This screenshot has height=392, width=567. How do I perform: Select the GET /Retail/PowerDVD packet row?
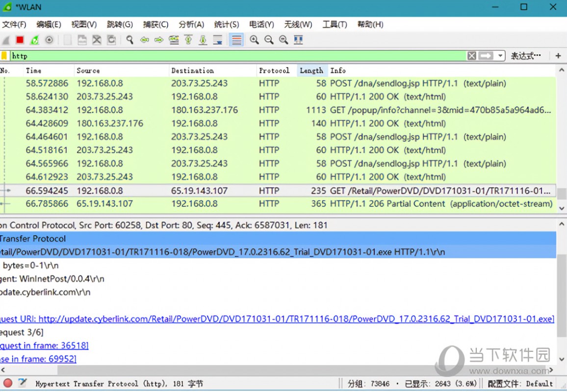(x=278, y=191)
